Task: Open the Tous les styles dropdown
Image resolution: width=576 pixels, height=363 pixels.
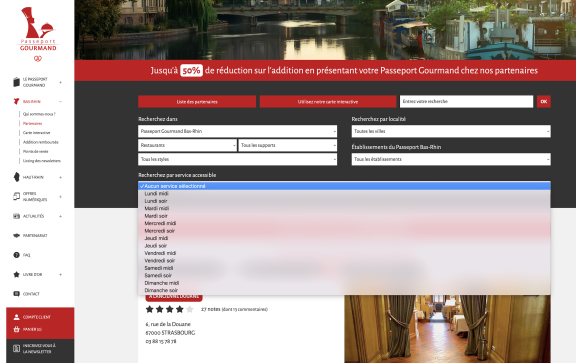Action: [237, 159]
